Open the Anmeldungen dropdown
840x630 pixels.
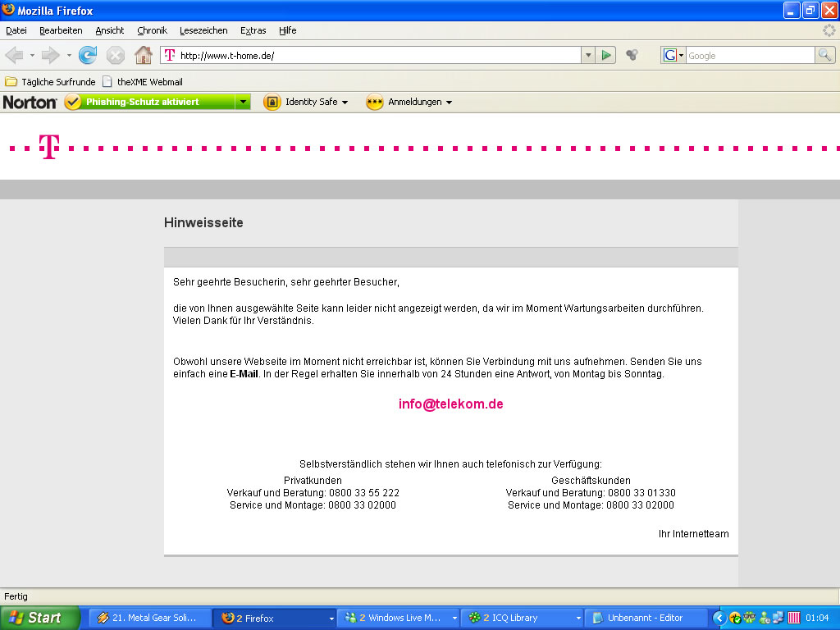(x=409, y=103)
